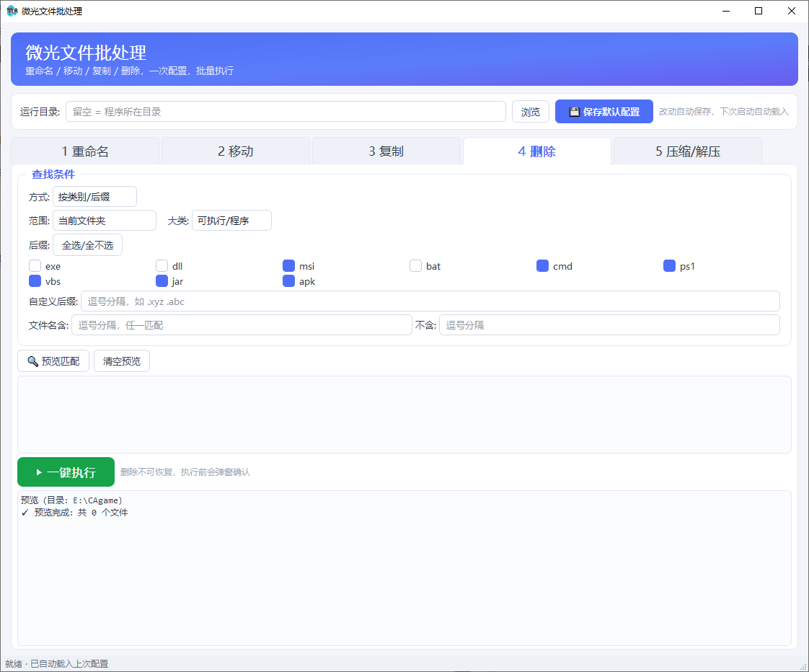This screenshot has width=809, height=672.
Task: Click the play triangle on 一键执行
Action: [x=39, y=472]
